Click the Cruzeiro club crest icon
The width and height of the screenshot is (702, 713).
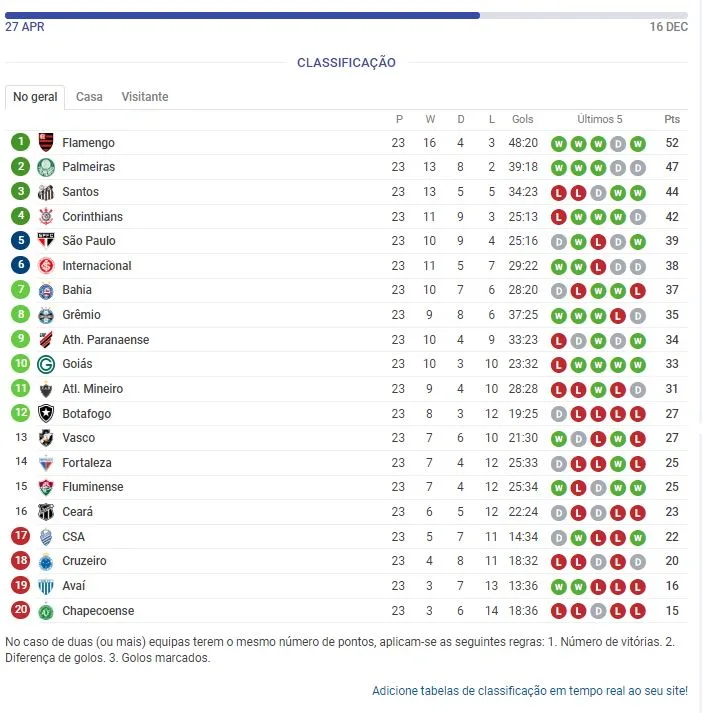coord(46,561)
